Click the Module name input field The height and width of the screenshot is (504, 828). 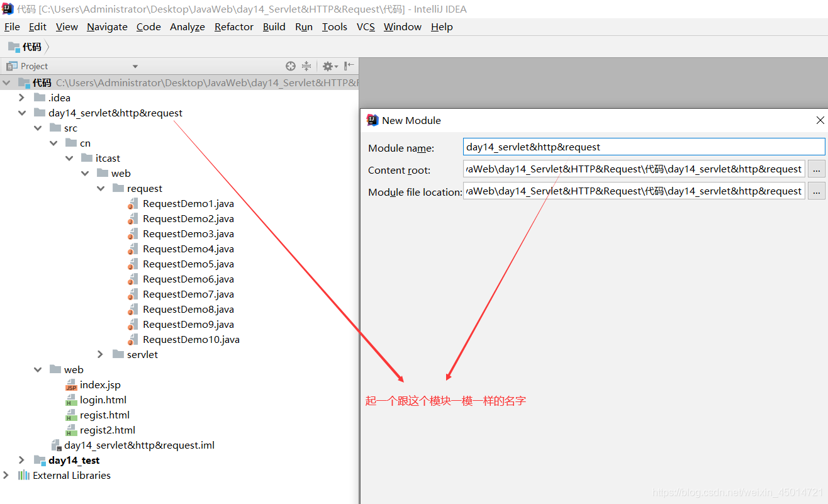pos(644,147)
